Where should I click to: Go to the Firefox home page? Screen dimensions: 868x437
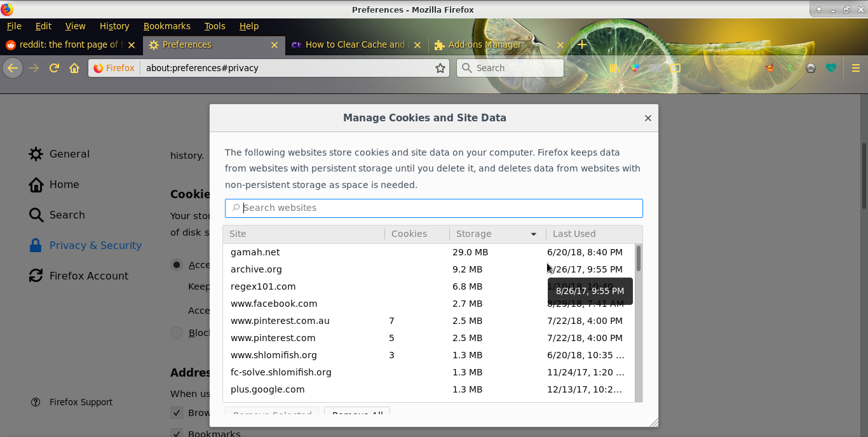74,68
